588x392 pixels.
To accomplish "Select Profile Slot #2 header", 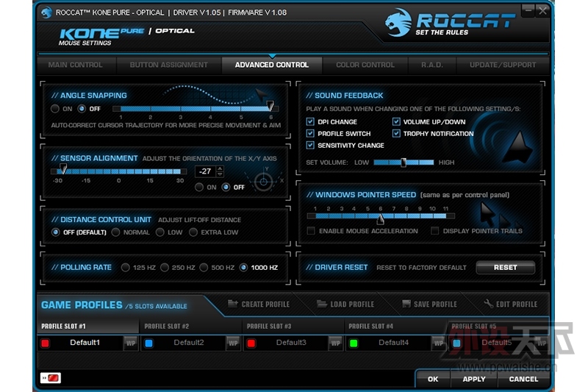I will coord(190,326).
